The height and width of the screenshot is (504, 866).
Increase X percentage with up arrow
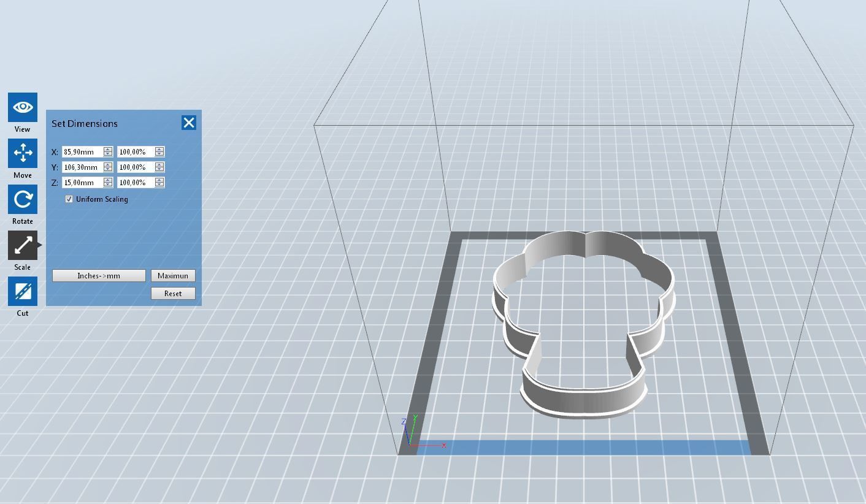[x=159, y=149]
